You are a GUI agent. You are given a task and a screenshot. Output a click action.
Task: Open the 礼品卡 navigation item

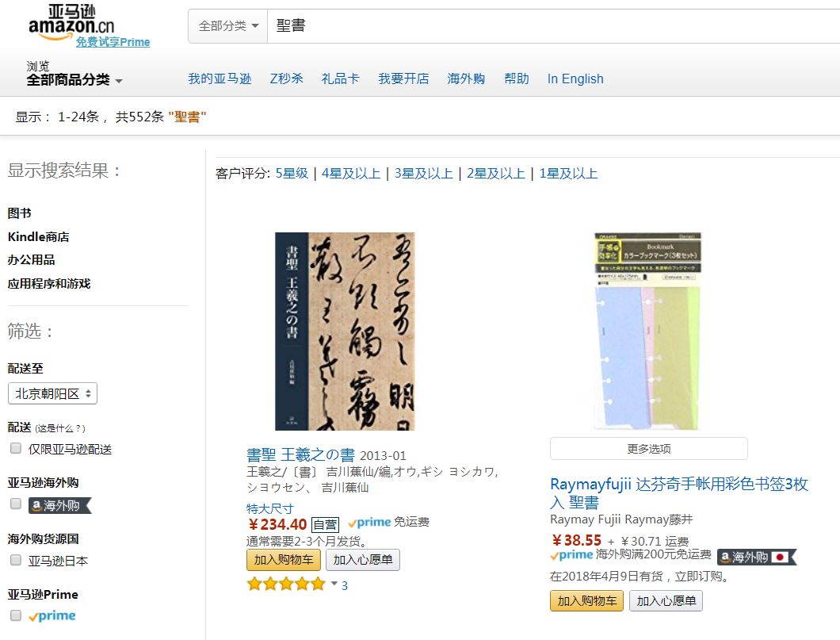coord(340,79)
